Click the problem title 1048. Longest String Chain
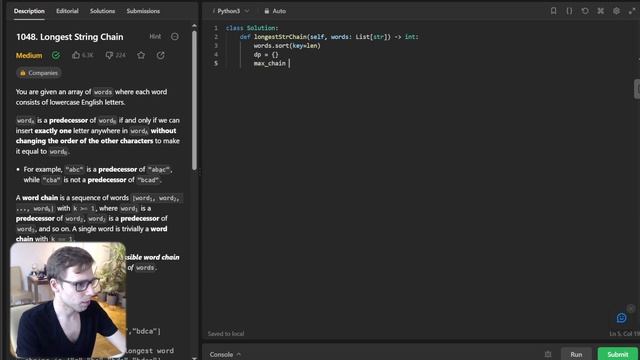The height and width of the screenshot is (360, 640). (x=69, y=37)
